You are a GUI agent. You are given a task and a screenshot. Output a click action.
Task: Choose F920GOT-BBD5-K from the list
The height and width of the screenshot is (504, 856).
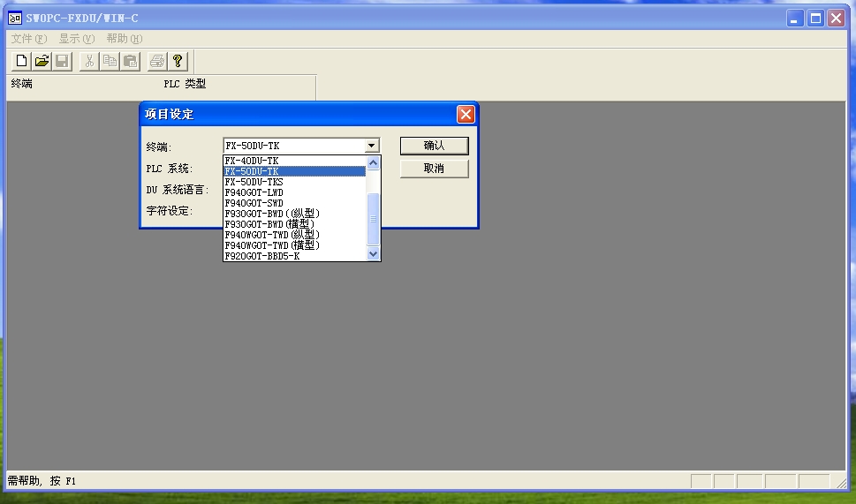[293, 256]
